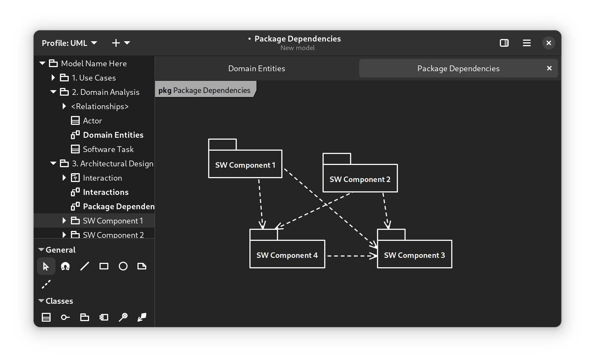Choose the box rectangle tool
This screenshot has height=364, width=595.
[x=104, y=266]
